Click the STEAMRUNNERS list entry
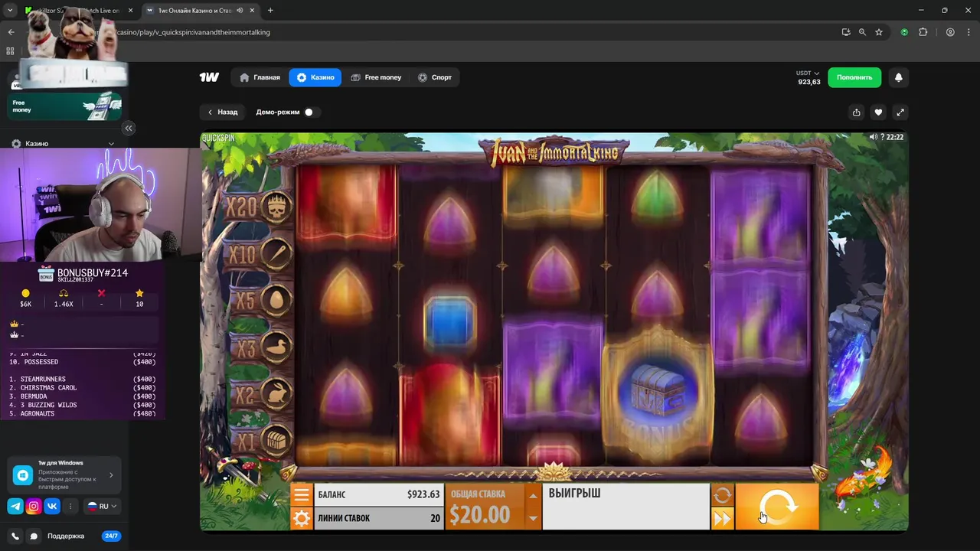The height and width of the screenshot is (551, 980). click(x=83, y=380)
